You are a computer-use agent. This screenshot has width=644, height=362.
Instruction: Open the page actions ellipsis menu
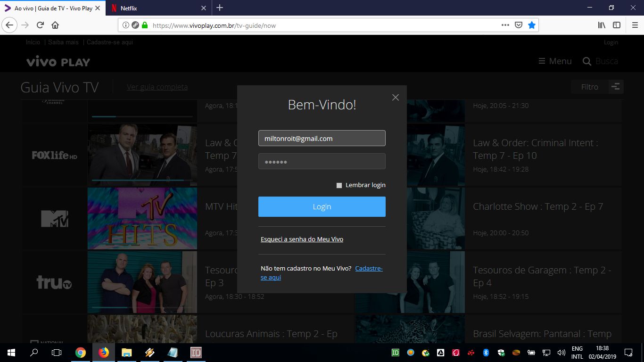(505, 25)
